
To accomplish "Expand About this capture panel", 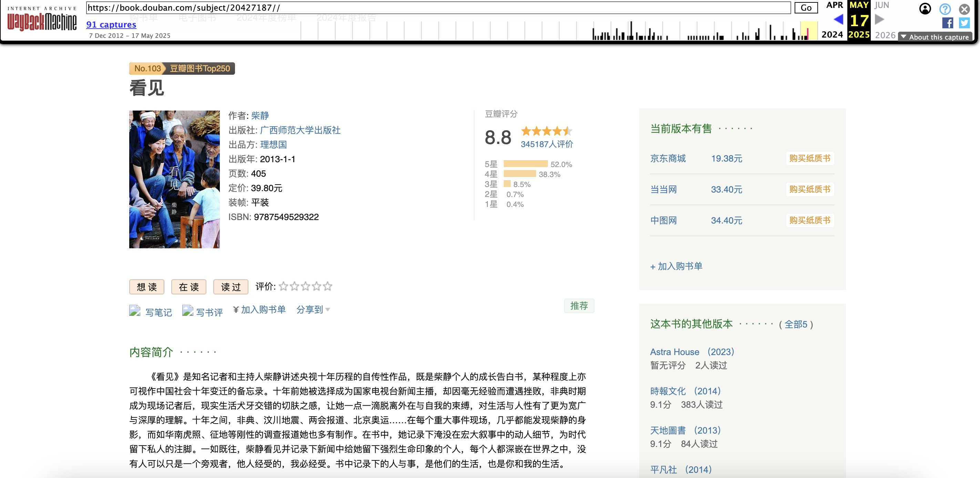I will (x=935, y=37).
